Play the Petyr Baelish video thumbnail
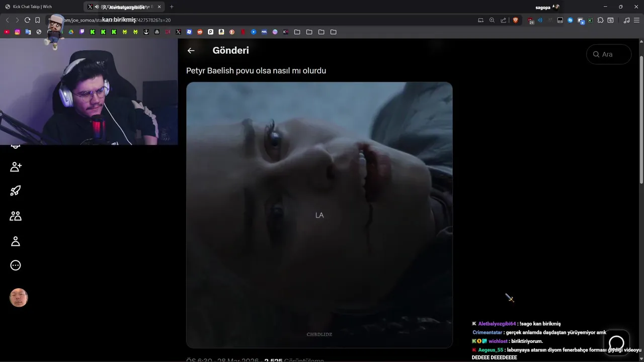Viewport: 644px width, 362px height. pos(319,215)
